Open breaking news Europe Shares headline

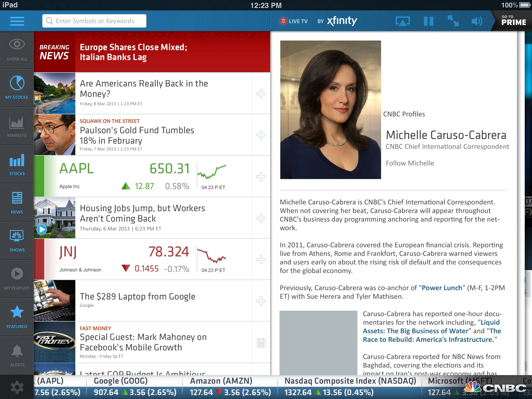[x=134, y=52]
